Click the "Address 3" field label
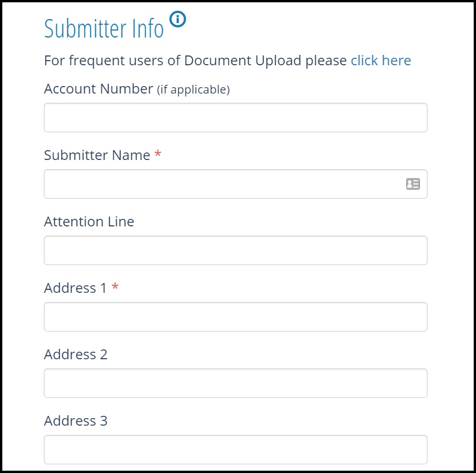Screen dimensions: 476x473 tap(76, 421)
